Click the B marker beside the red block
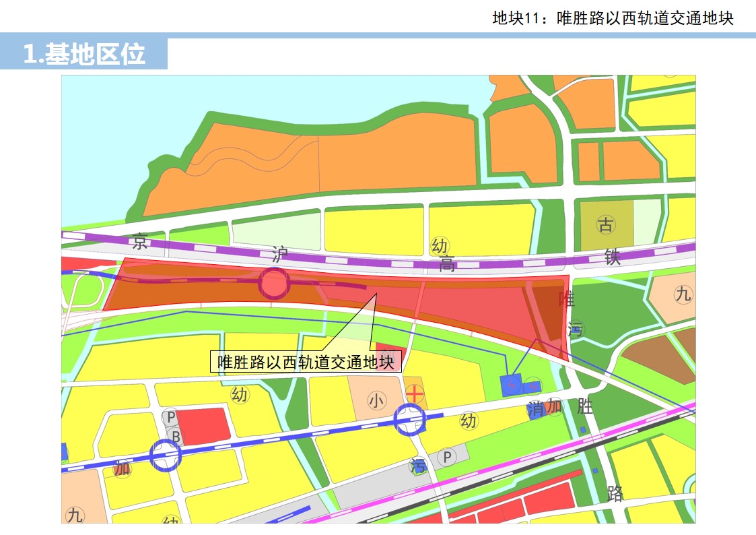Screen dimensions: 756x535 [175, 437]
